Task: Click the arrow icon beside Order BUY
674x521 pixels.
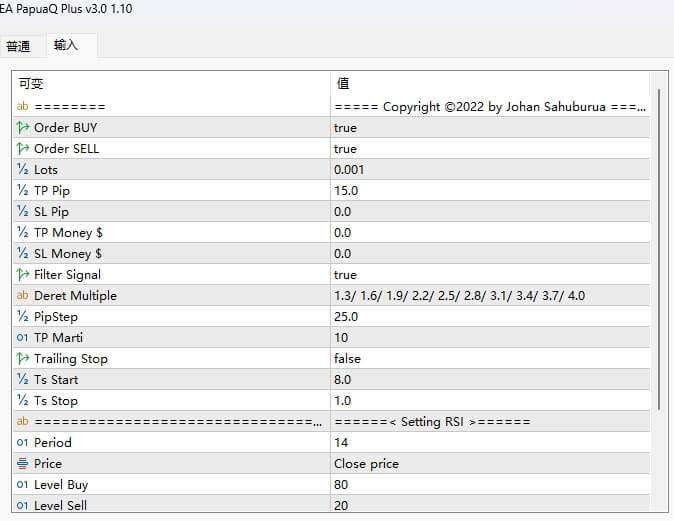Action: point(22,127)
